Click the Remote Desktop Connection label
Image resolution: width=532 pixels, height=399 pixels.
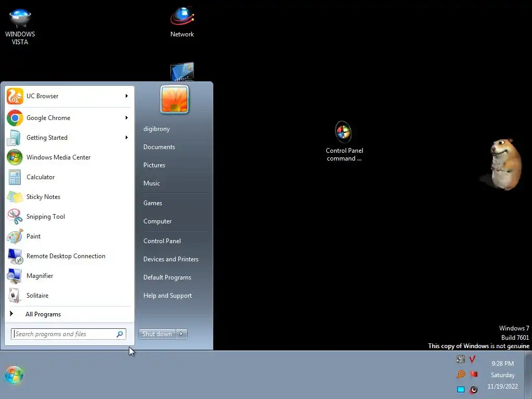coord(66,256)
